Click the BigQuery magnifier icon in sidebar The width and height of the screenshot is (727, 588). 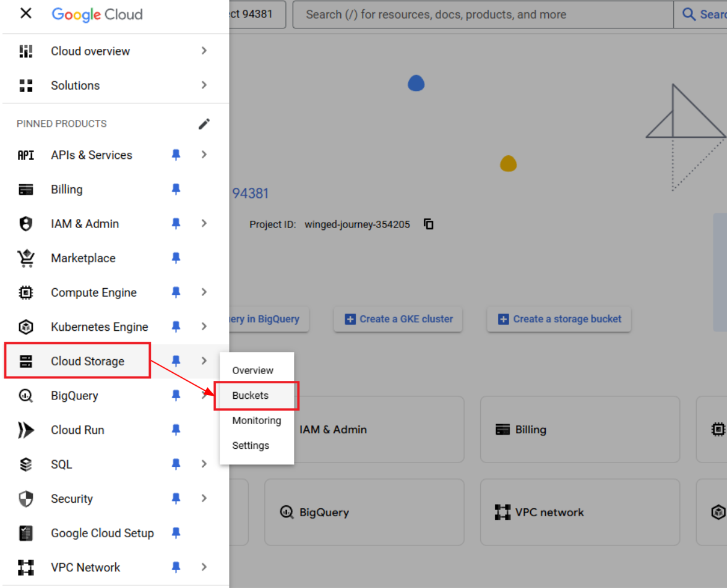pyautogui.click(x=26, y=396)
